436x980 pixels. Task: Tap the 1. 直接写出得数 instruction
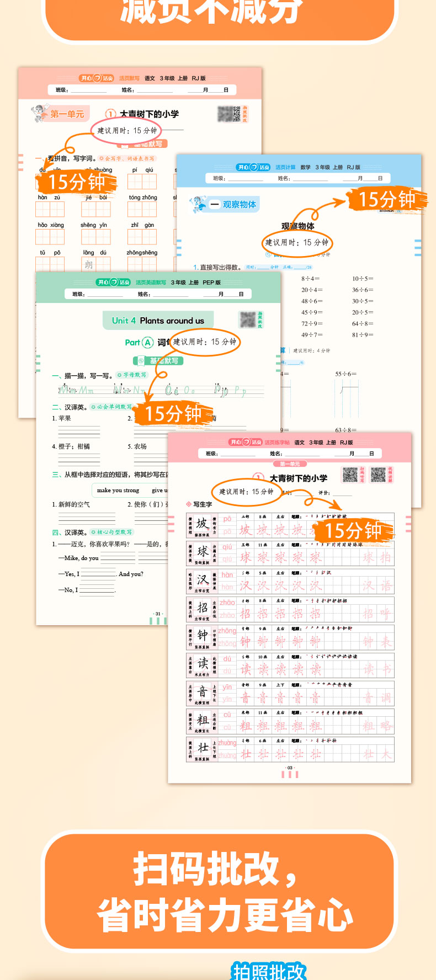coord(217,267)
